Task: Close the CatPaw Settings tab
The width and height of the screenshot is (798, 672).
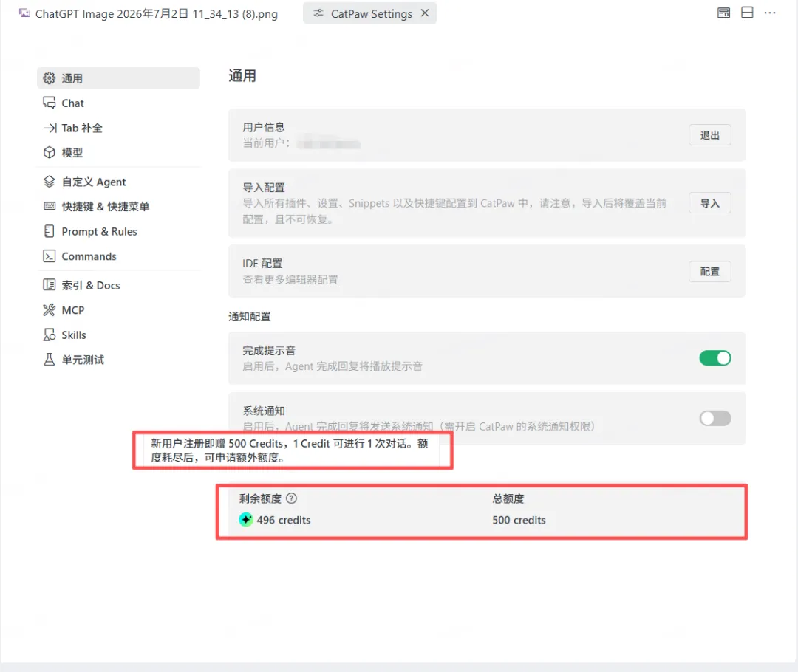Action: coord(425,13)
